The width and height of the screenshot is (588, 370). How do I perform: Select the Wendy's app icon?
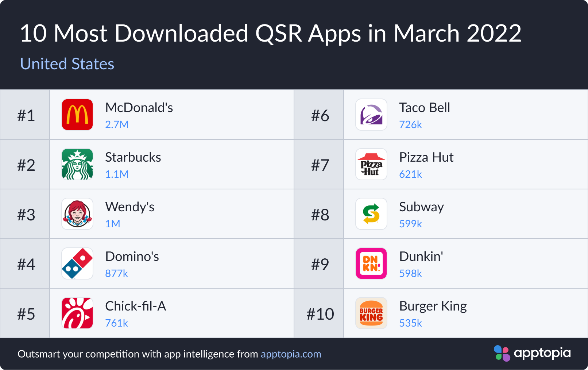point(77,214)
